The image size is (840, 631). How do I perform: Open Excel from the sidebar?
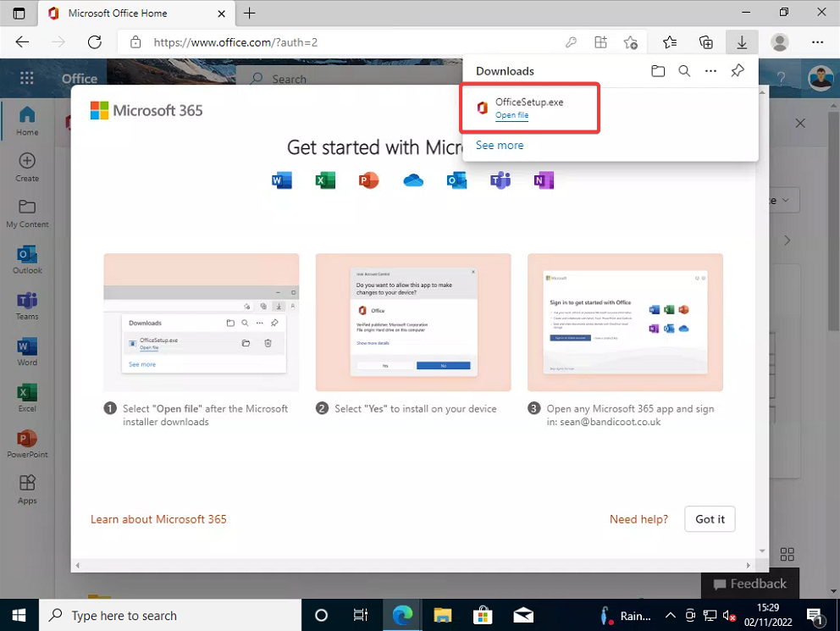click(27, 397)
